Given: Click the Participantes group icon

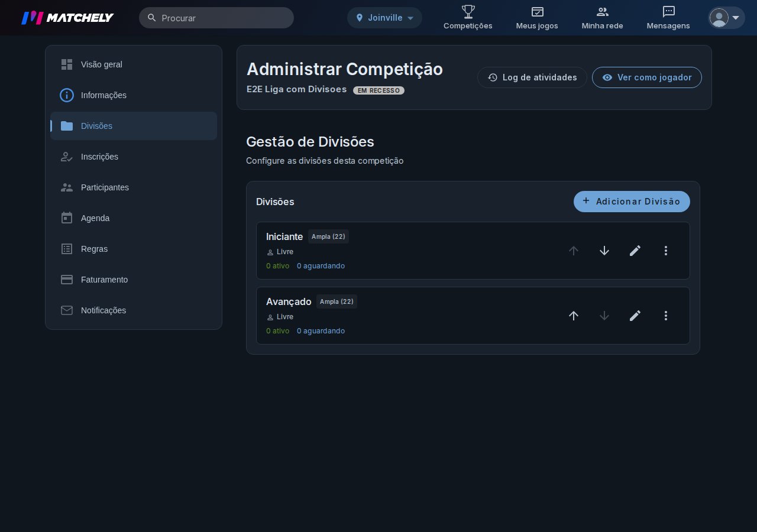Looking at the screenshot, I should tap(67, 187).
